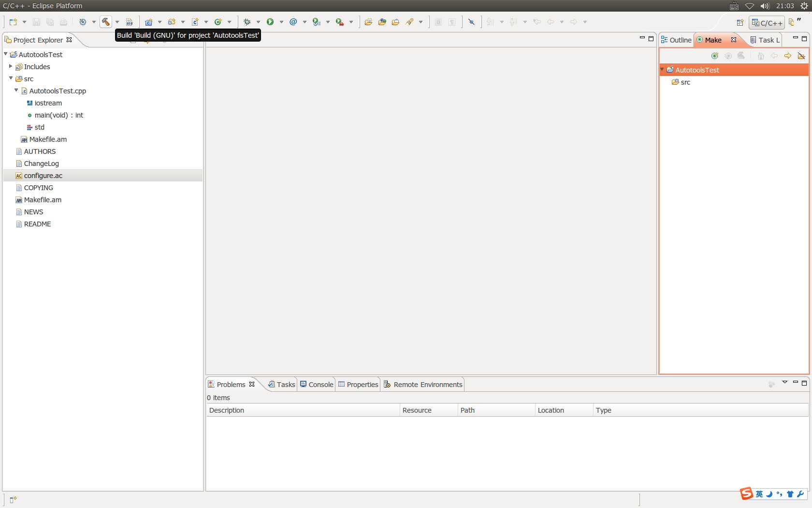
Task: Click the Resource column header
Action: tap(429, 410)
